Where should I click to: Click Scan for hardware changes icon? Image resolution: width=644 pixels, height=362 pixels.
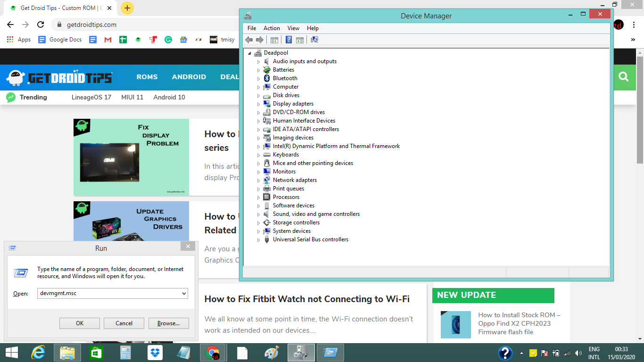pyautogui.click(x=314, y=40)
